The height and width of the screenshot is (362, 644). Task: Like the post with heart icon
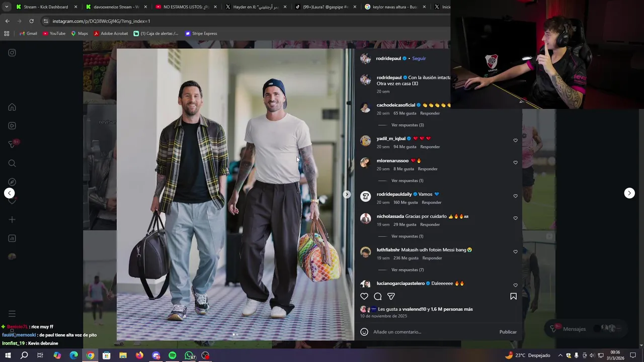click(364, 296)
